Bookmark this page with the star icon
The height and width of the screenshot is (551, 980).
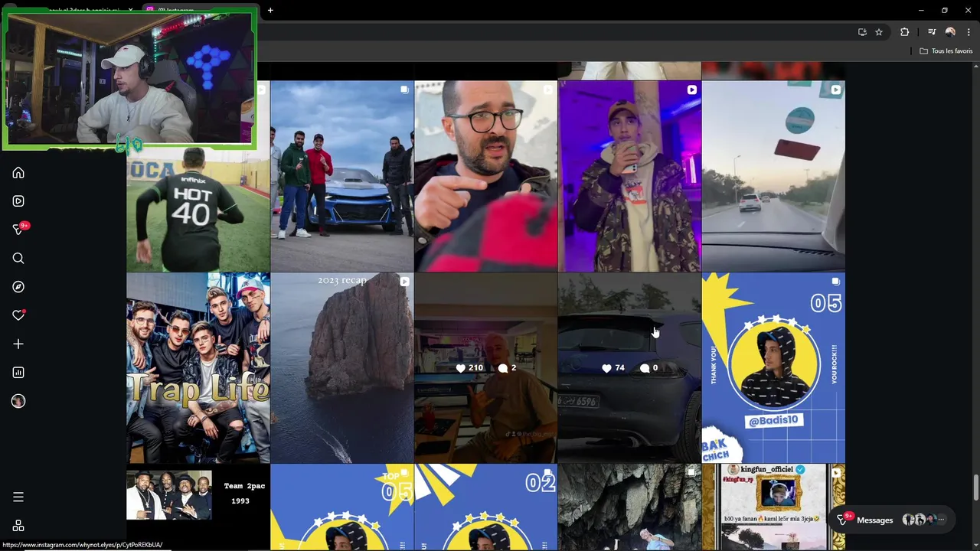(x=879, y=32)
